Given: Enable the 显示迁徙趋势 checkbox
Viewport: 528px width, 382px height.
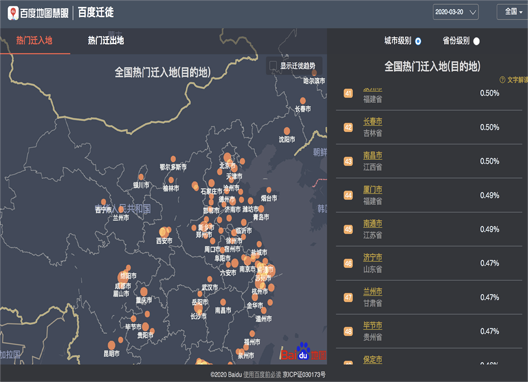Looking at the screenshot, I should coord(273,65).
